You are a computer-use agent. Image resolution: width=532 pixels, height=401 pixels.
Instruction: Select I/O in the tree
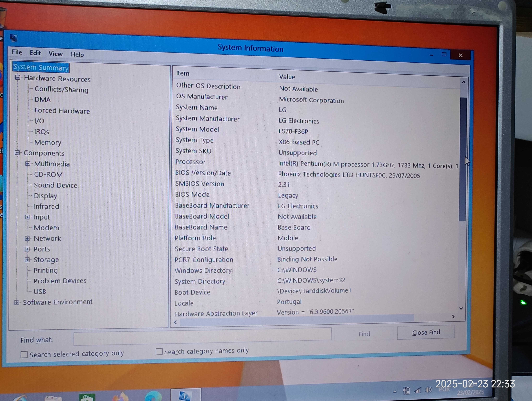coord(39,121)
